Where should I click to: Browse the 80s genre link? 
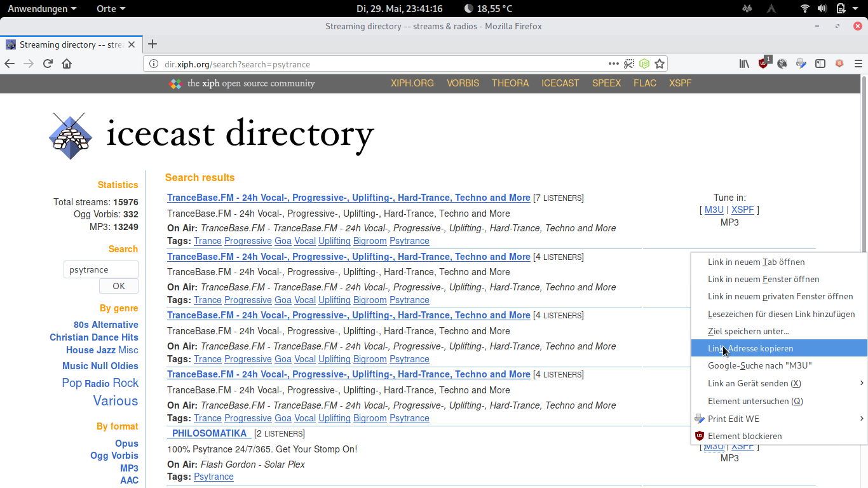coord(81,325)
